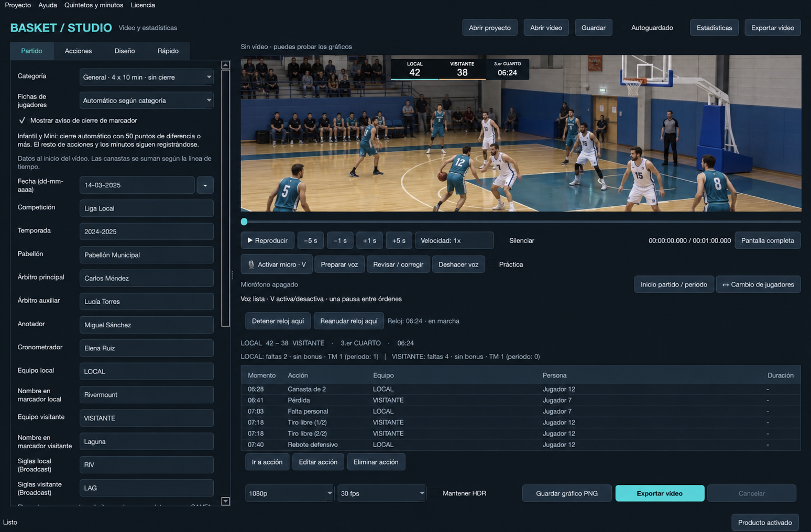This screenshot has height=532, width=811.
Task: Click the video timeline playhead handle
Action: [x=244, y=222]
